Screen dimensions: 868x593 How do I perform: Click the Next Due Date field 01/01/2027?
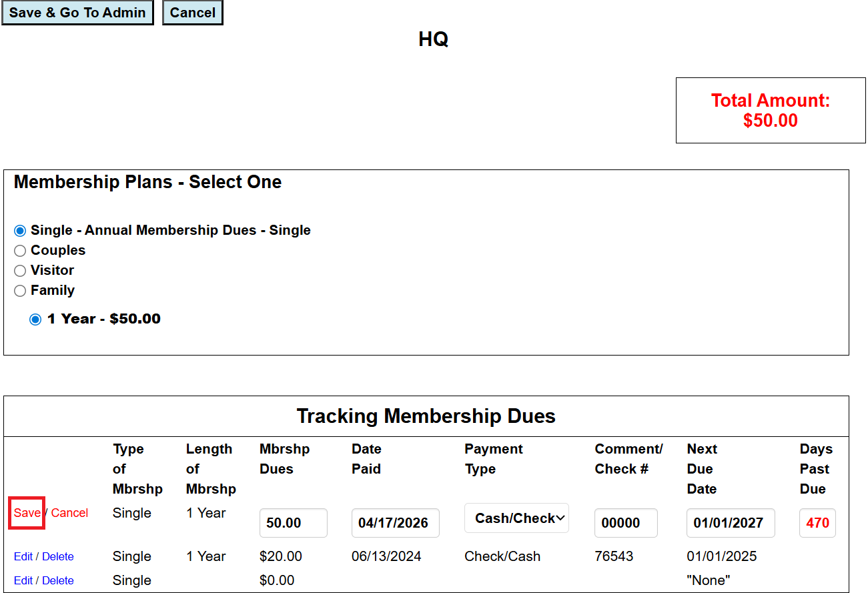[x=731, y=523]
